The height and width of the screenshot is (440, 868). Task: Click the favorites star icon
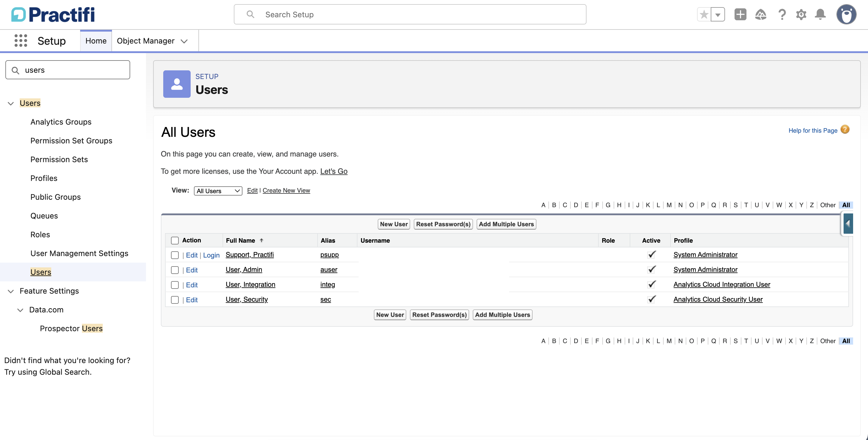point(704,15)
